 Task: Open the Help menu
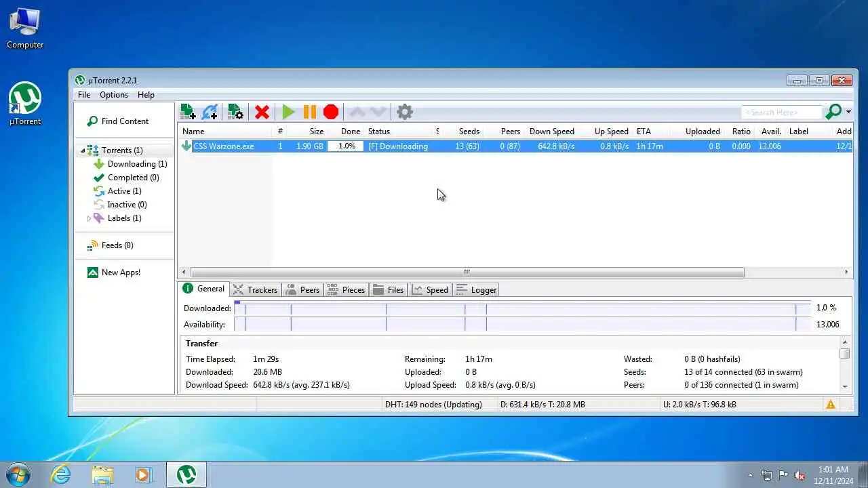[146, 95]
